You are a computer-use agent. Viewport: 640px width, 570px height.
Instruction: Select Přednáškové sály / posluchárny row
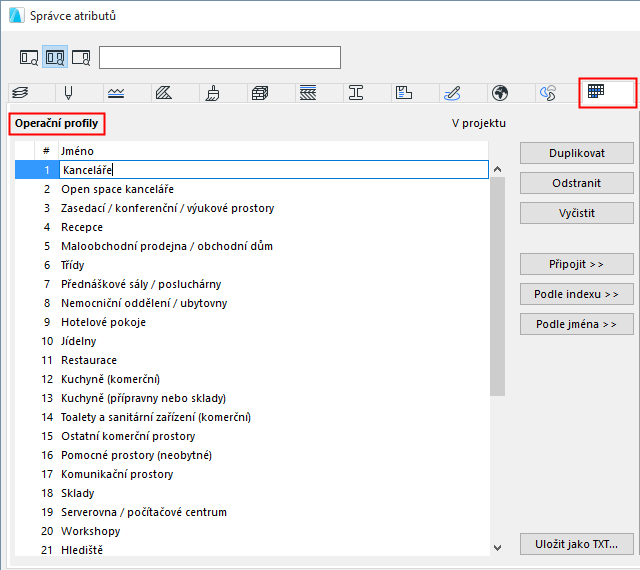coord(251,284)
